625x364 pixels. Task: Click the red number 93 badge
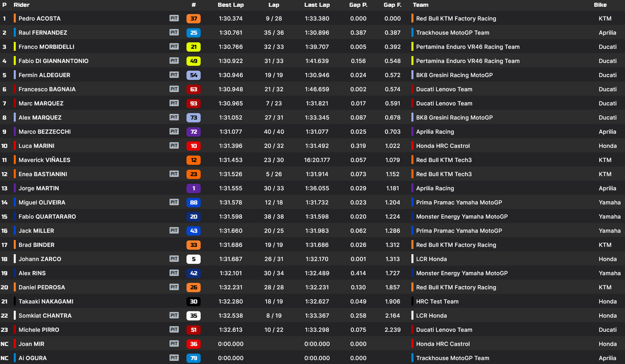click(193, 103)
